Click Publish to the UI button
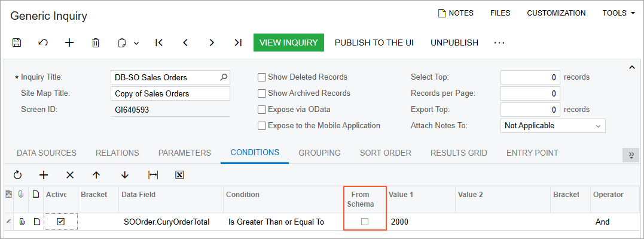The height and width of the screenshot is (239, 644). point(374,43)
